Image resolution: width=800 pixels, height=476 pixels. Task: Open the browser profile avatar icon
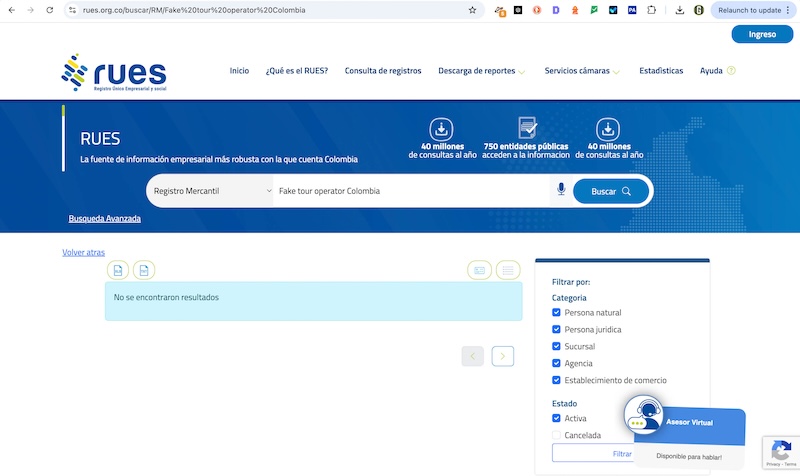coord(699,10)
